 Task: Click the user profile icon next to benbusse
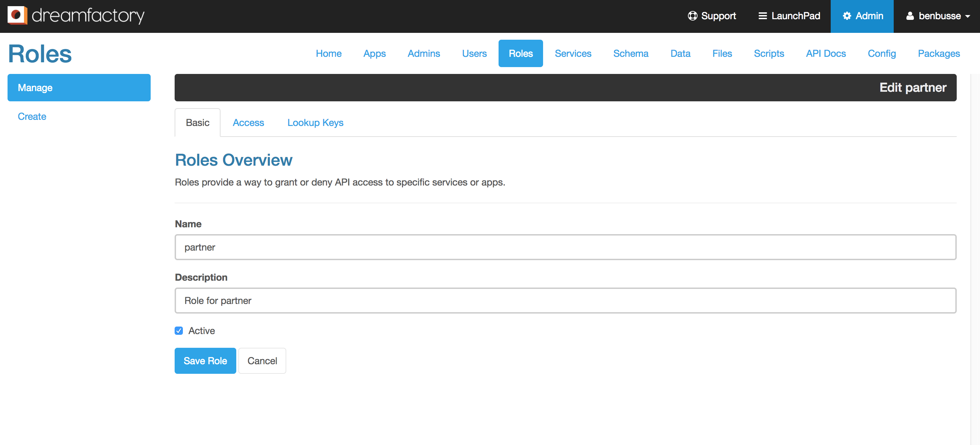coord(910,16)
